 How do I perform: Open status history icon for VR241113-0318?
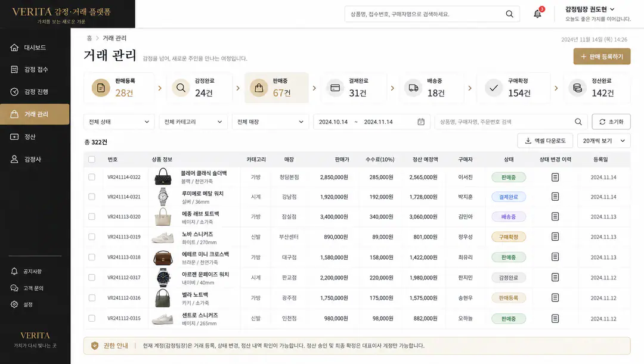coord(555,257)
